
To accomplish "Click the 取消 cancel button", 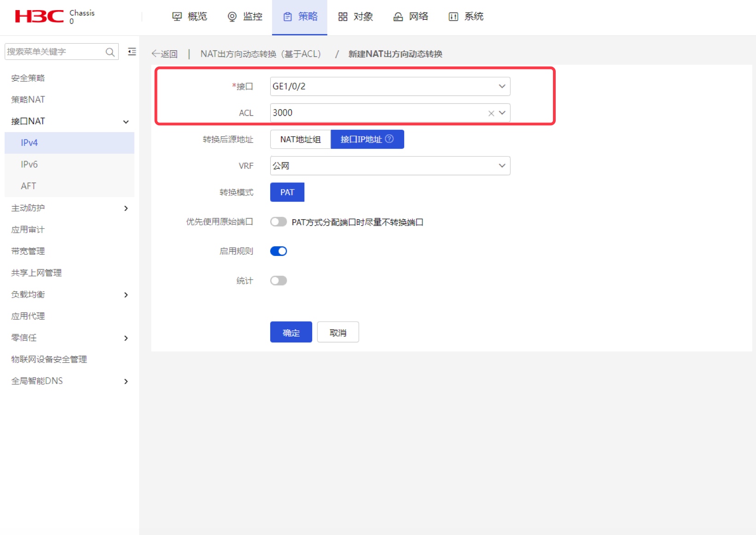I will pos(338,332).
